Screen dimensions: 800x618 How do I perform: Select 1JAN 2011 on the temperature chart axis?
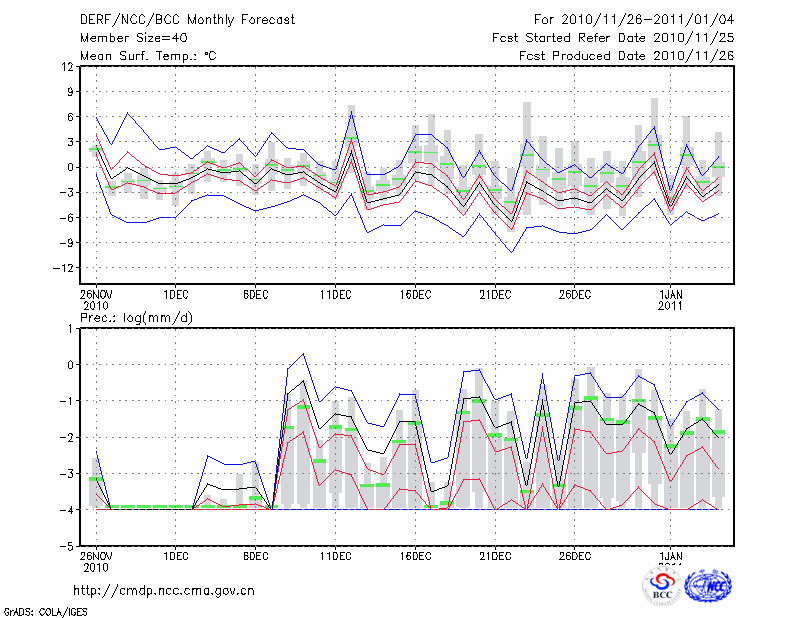(671, 300)
